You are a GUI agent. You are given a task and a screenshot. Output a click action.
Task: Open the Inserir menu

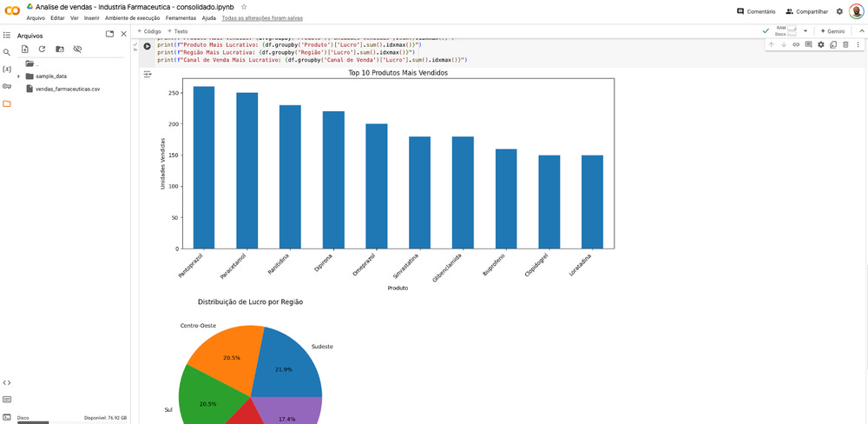92,18
